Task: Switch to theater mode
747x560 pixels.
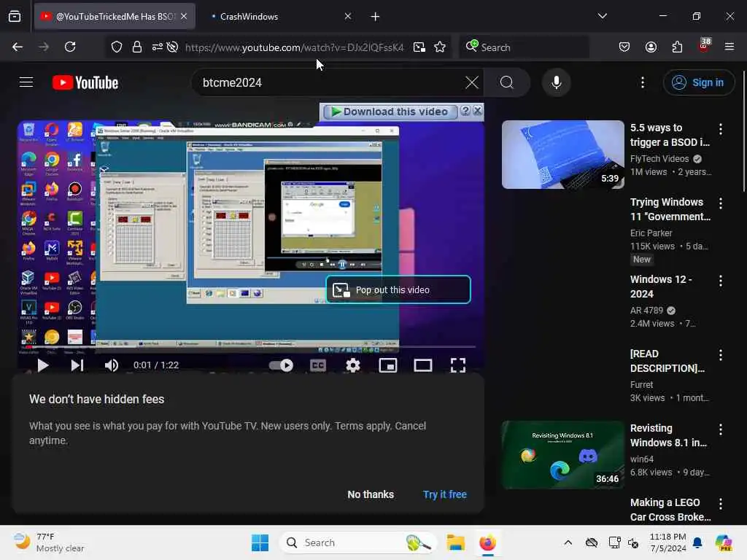Action: [422, 365]
